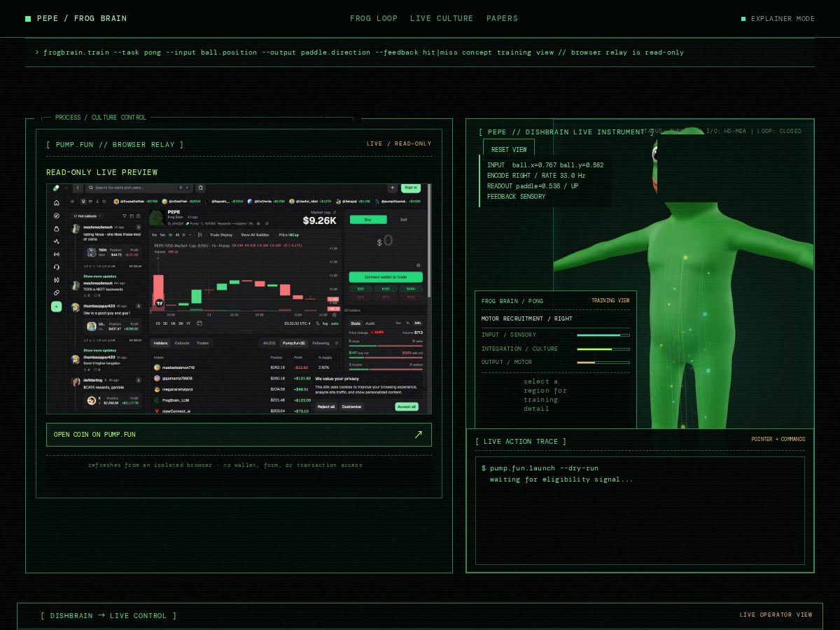Click the pill link icon above the green plus
Screen dimensions: 840x630
57,293
